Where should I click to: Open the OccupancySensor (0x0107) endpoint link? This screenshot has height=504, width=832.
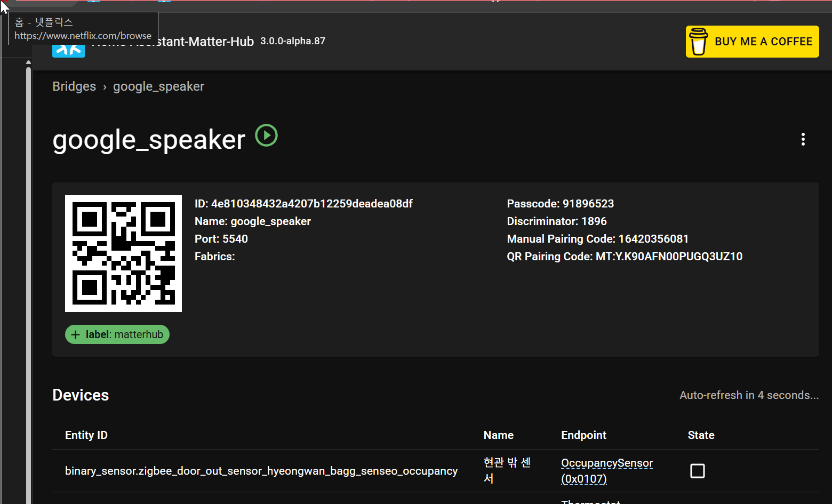tap(607, 471)
